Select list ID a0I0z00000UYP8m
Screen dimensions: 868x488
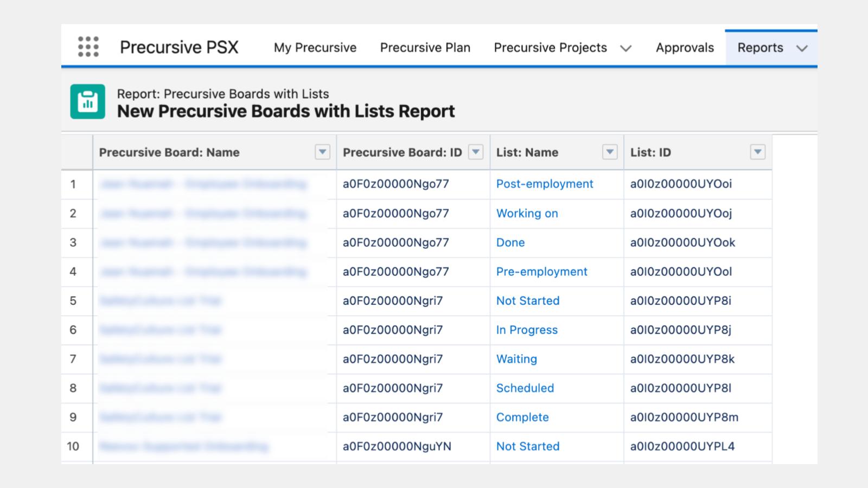coord(684,418)
